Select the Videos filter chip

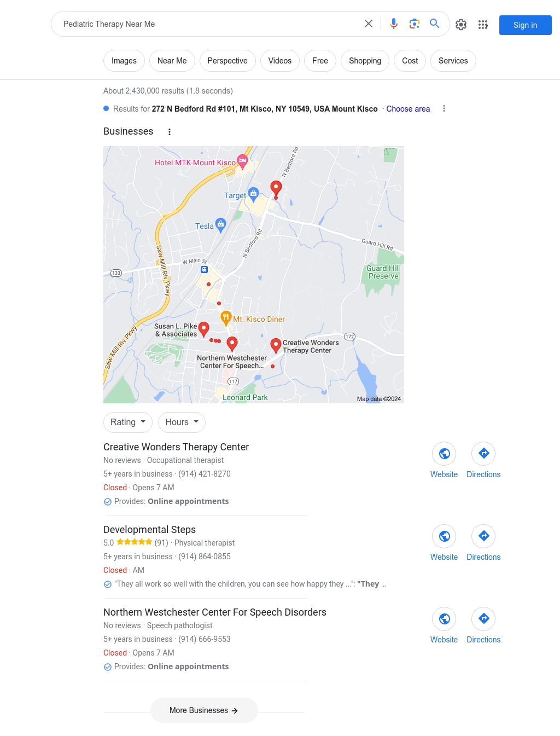[x=280, y=61]
